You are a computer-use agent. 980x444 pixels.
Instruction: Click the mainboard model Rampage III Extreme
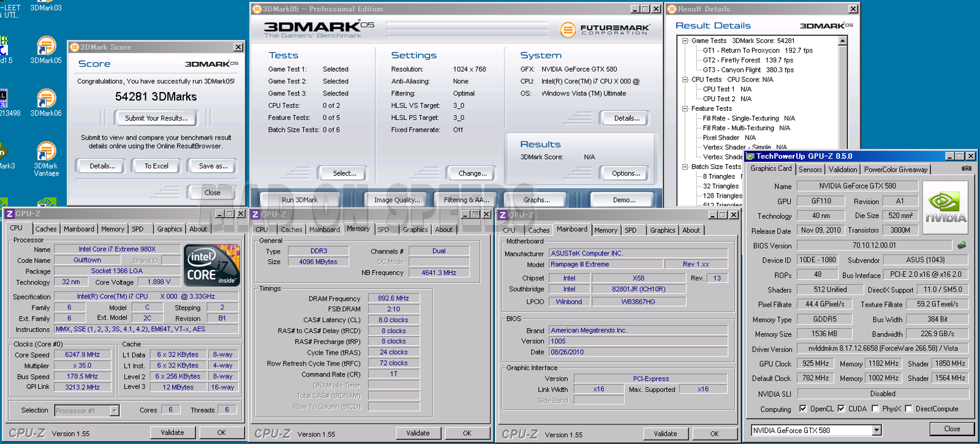point(605,264)
